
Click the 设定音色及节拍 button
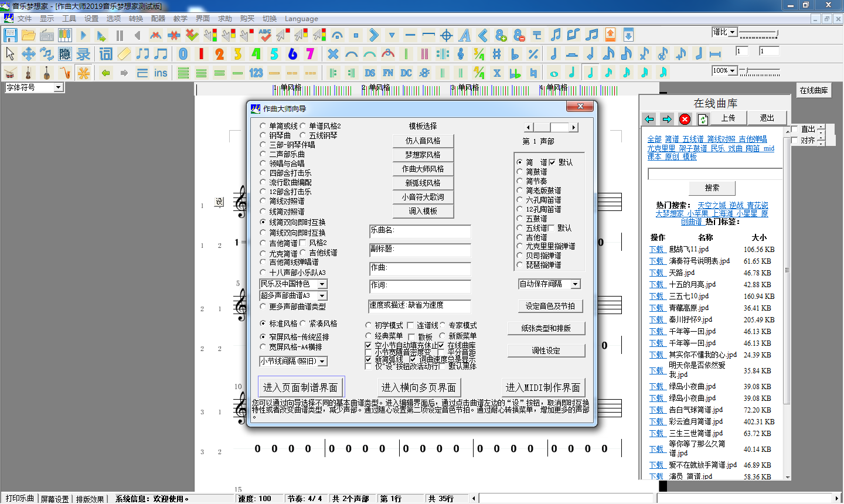coord(550,306)
